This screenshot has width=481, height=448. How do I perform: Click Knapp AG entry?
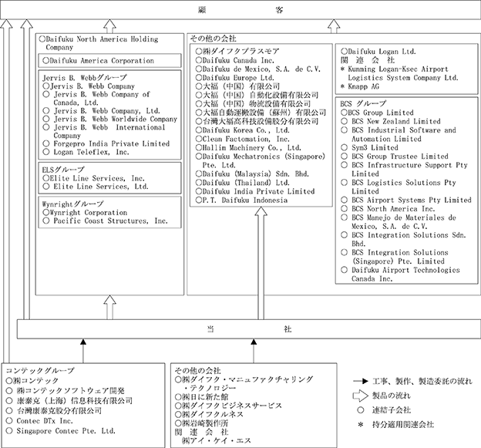(x=360, y=86)
